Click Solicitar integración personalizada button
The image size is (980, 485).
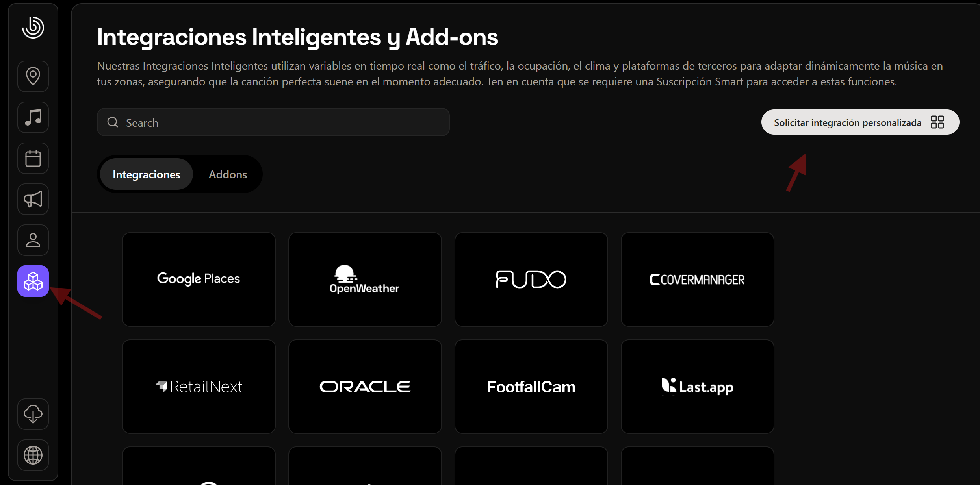pyautogui.click(x=860, y=122)
